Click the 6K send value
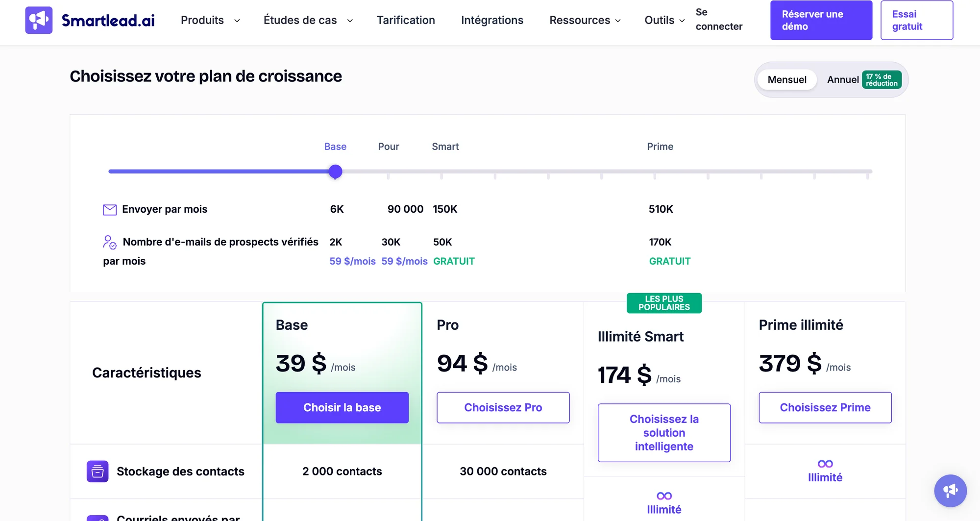 click(337, 209)
